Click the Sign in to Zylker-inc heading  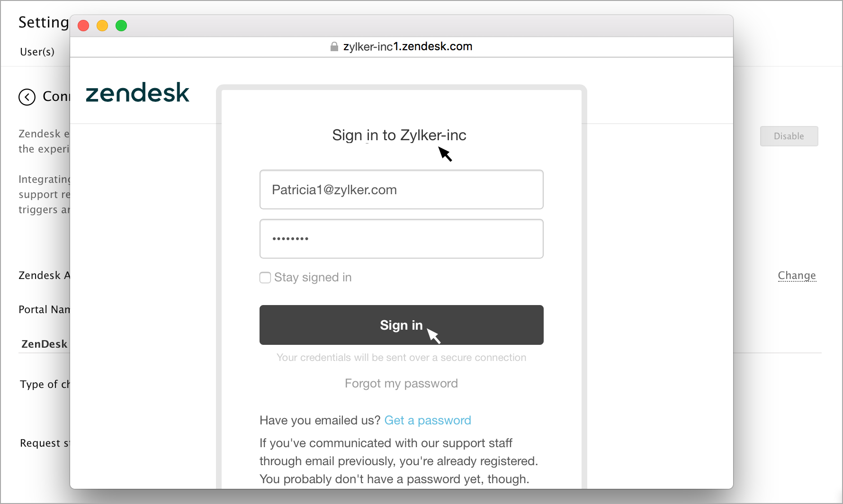pos(399,135)
